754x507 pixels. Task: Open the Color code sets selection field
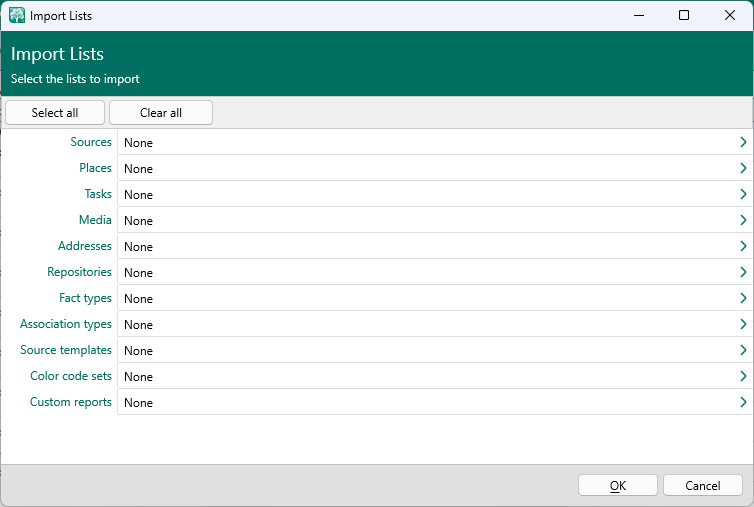point(434,376)
